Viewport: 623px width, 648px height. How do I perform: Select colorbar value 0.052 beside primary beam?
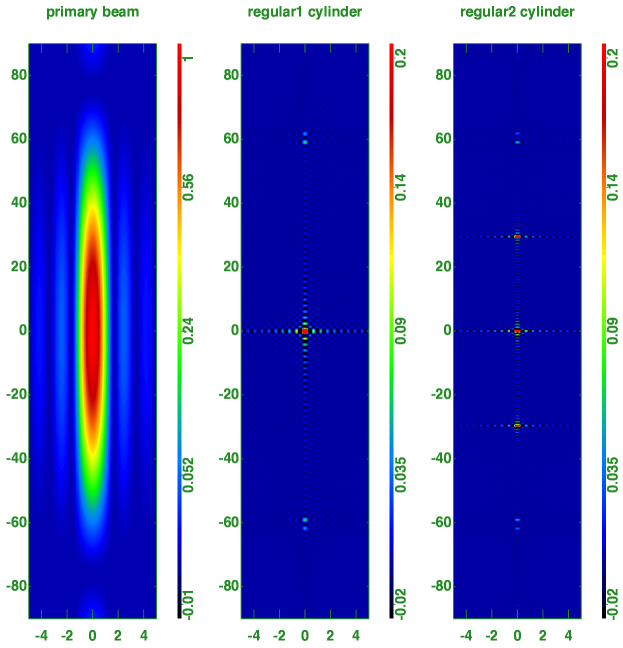coord(188,475)
